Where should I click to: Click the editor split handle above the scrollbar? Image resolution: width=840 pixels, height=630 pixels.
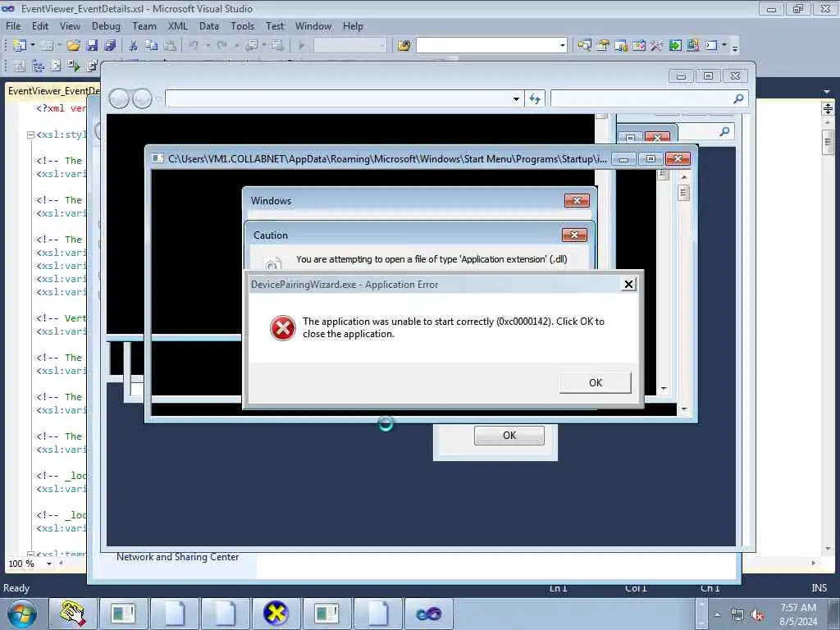pos(828,108)
